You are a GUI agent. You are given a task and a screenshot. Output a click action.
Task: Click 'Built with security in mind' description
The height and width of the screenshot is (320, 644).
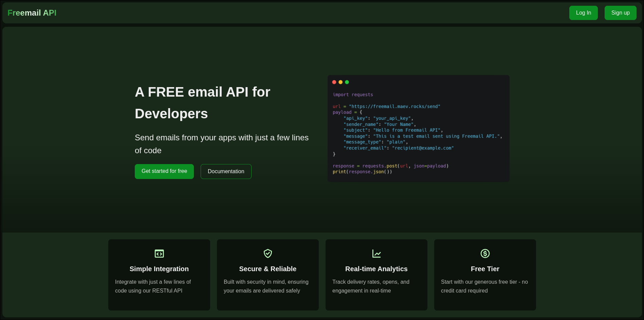pos(266,286)
